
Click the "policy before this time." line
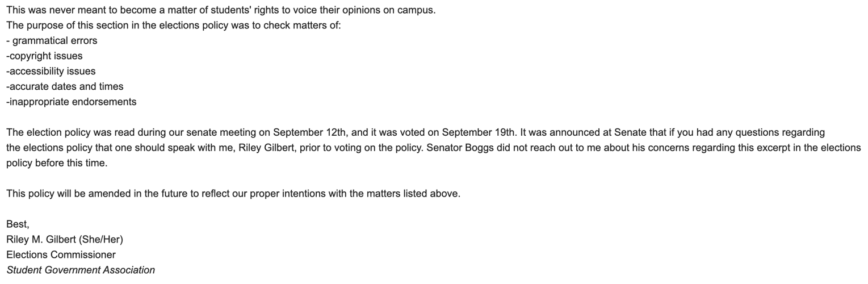pos(57,164)
